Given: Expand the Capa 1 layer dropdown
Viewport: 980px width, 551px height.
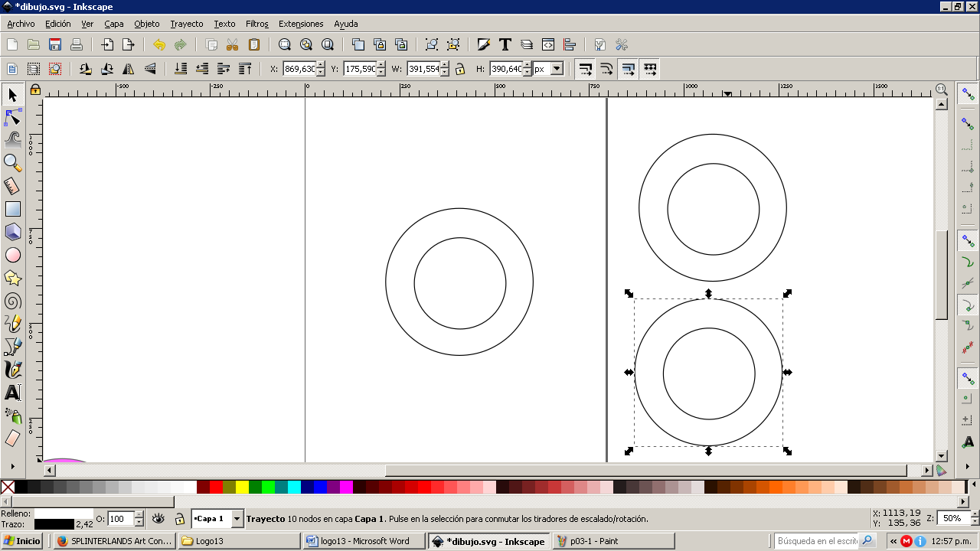Looking at the screenshot, I should pos(237,519).
